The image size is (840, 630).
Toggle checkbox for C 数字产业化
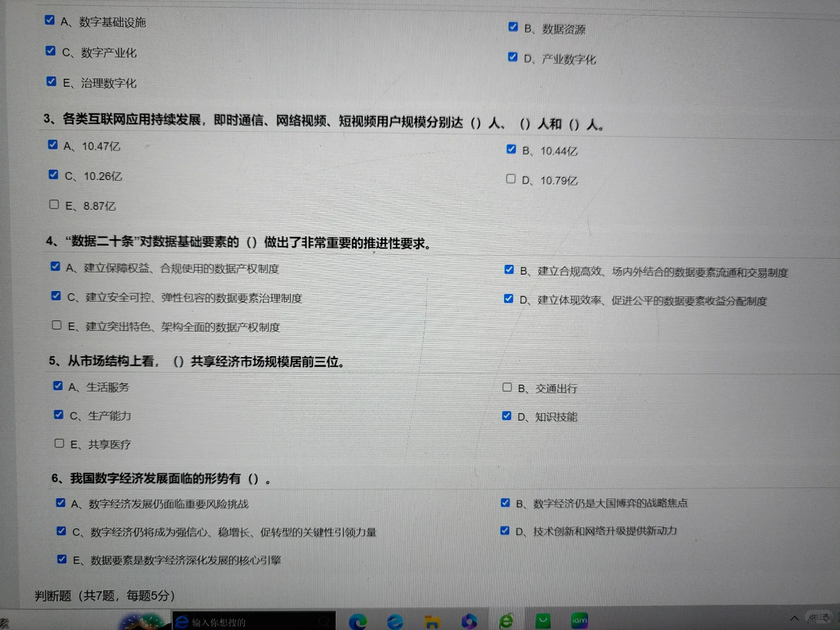click(51, 51)
